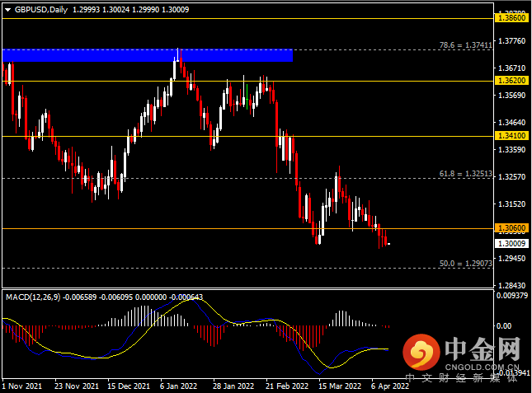Select the 1.28430 price scale value
Viewport: 532px width, 393px height.
511,285
